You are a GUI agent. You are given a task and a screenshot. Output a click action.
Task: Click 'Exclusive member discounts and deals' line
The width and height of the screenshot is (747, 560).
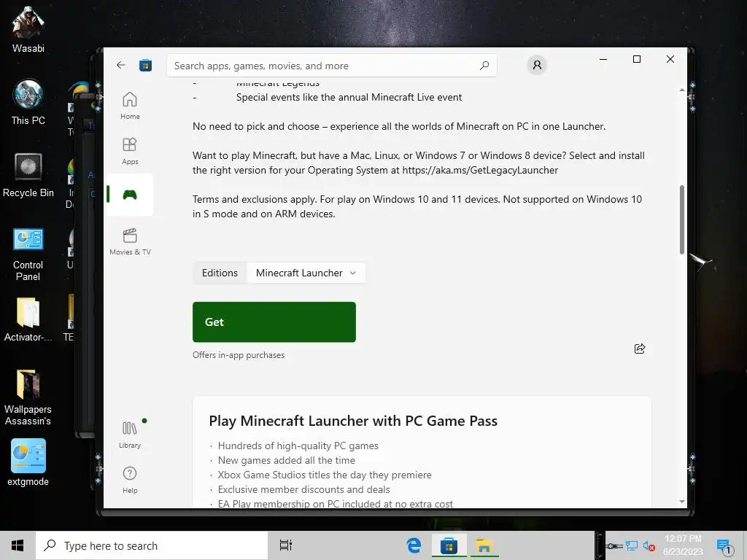303,489
